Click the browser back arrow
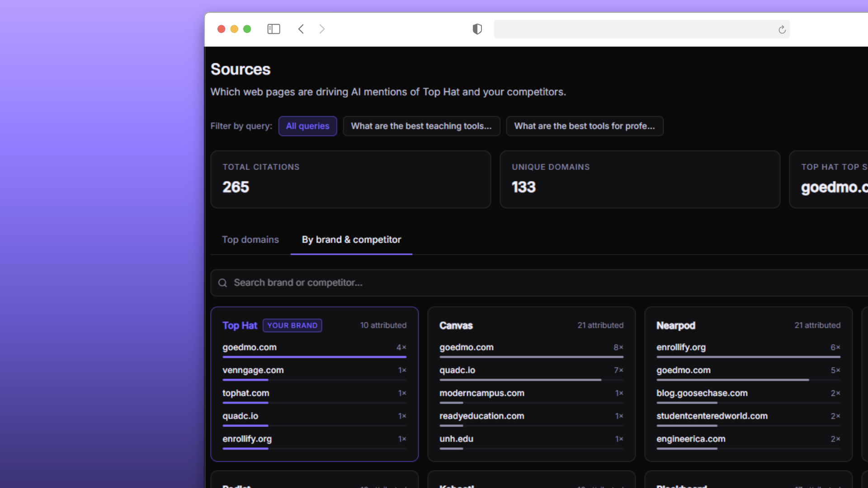This screenshot has height=488, width=868. pyautogui.click(x=301, y=29)
